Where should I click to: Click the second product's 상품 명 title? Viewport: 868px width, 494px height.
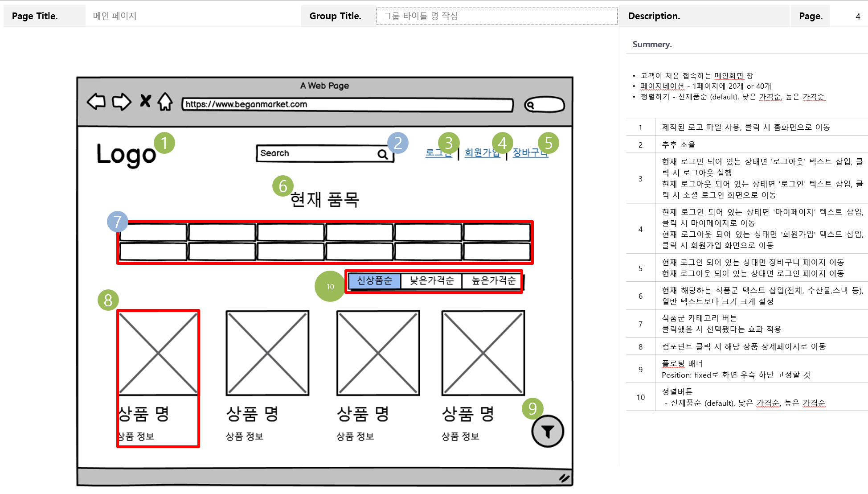[252, 414]
